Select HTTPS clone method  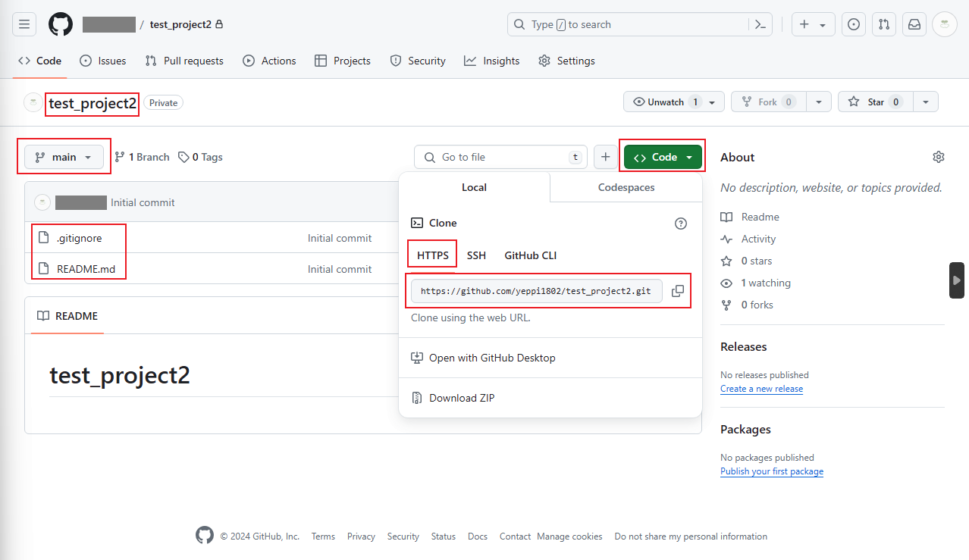(x=433, y=255)
